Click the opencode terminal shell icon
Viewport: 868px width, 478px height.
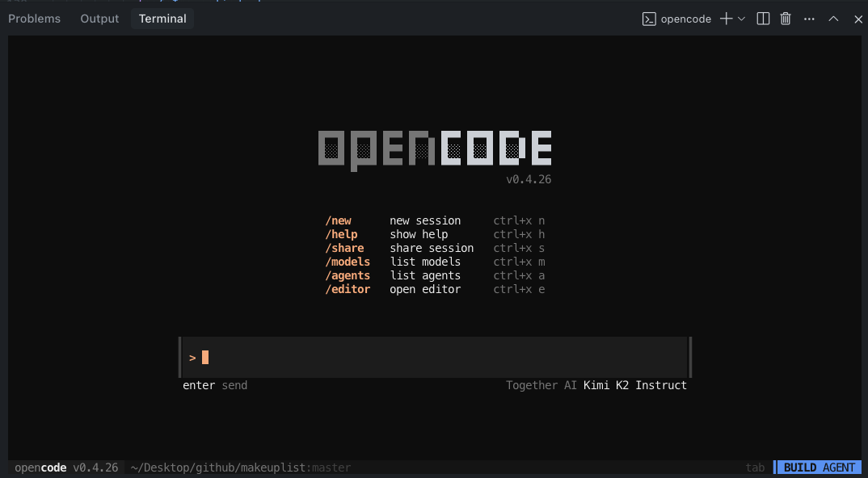click(649, 19)
